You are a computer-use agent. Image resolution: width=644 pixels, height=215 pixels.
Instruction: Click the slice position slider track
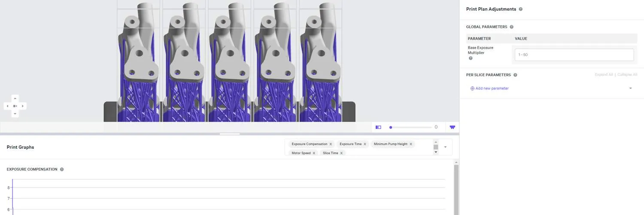pyautogui.click(x=410, y=127)
